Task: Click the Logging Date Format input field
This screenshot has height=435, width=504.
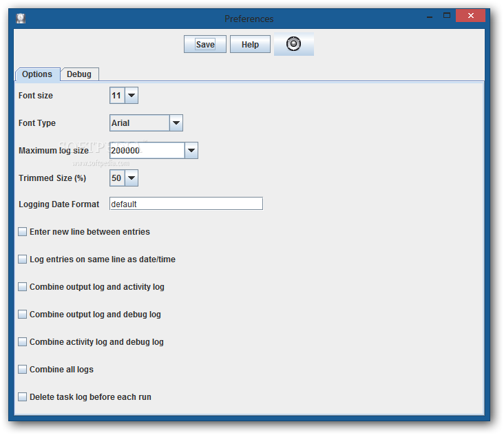Action: (x=186, y=204)
